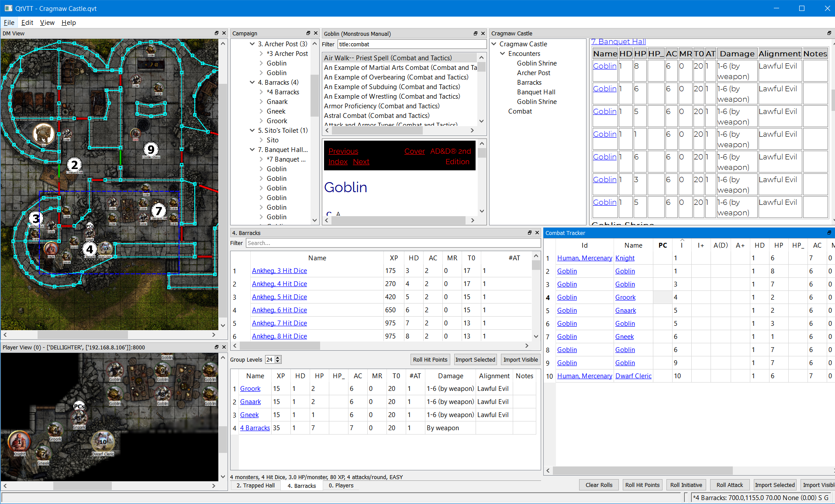Close the DM View dock panel

224,33
